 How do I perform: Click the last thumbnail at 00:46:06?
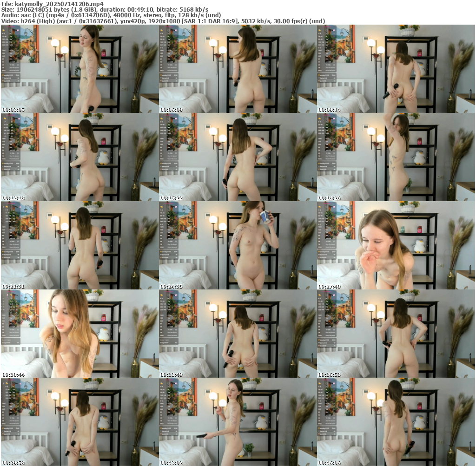click(396, 422)
